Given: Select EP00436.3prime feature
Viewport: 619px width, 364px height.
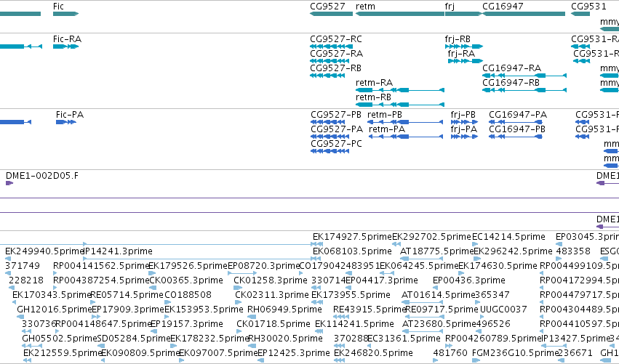Looking at the screenshot, I should click(469, 280).
